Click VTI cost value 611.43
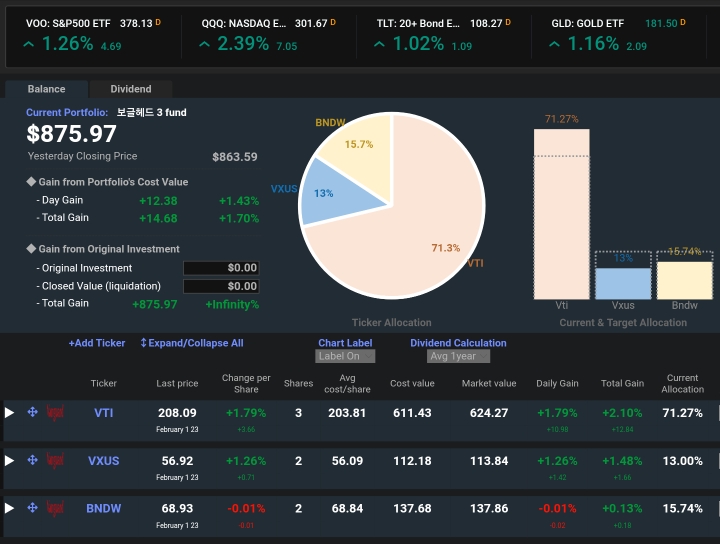The height and width of the screenshot is (544, 720). click(x=412, y=413)
